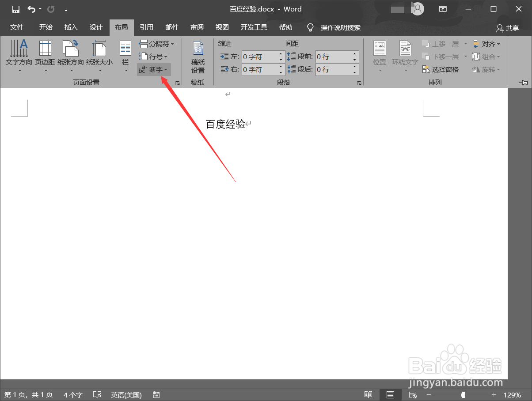This screenshot has height=401, width=532.
Task: Switch to the 邮件 tab
Action: [x=171, y=27]
